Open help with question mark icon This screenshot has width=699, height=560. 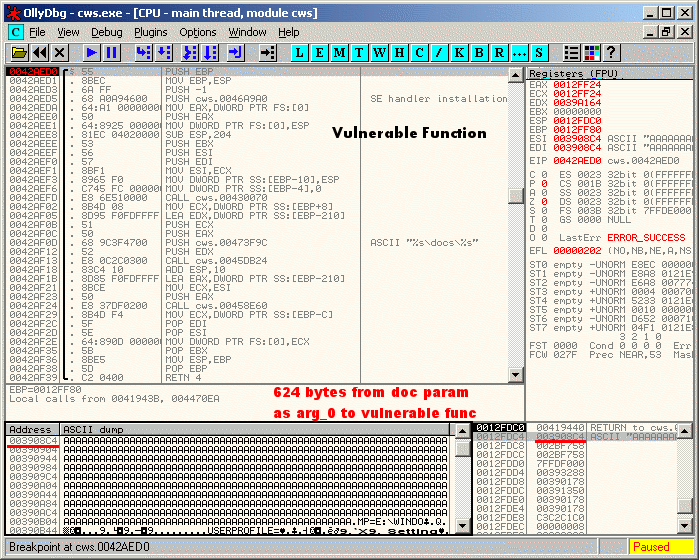[612, 53]
